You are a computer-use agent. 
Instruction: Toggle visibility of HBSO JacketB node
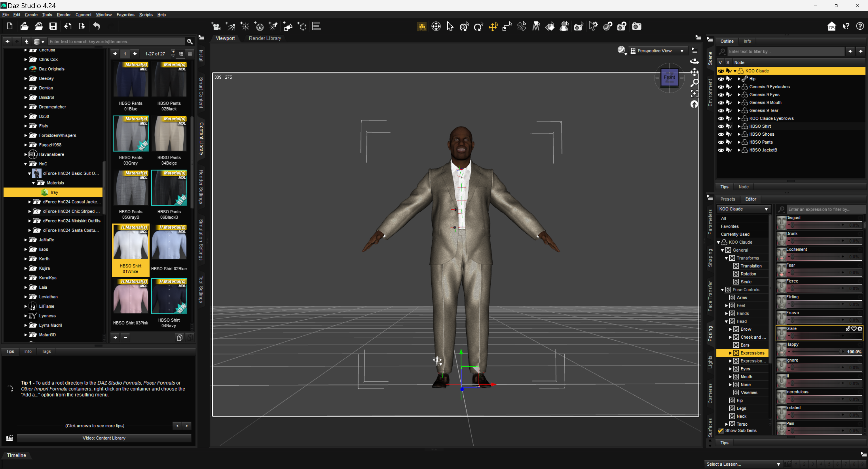(x=721, y=150)
